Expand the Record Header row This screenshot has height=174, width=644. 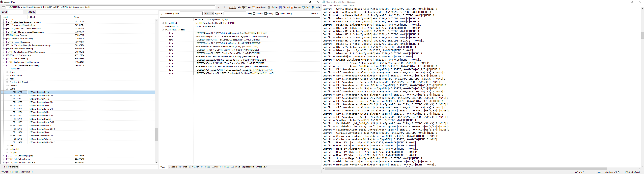pyautogui.click(x=163, y=23)
